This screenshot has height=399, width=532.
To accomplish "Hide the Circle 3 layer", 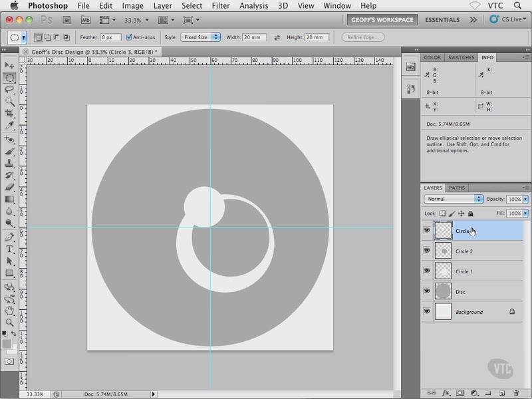I will [x=427, y=230].
